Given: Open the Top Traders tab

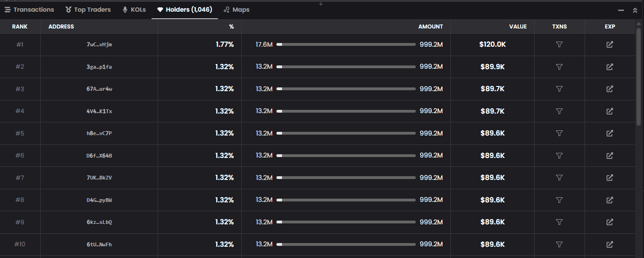Looking at the screenshot, I should [88, 9].
